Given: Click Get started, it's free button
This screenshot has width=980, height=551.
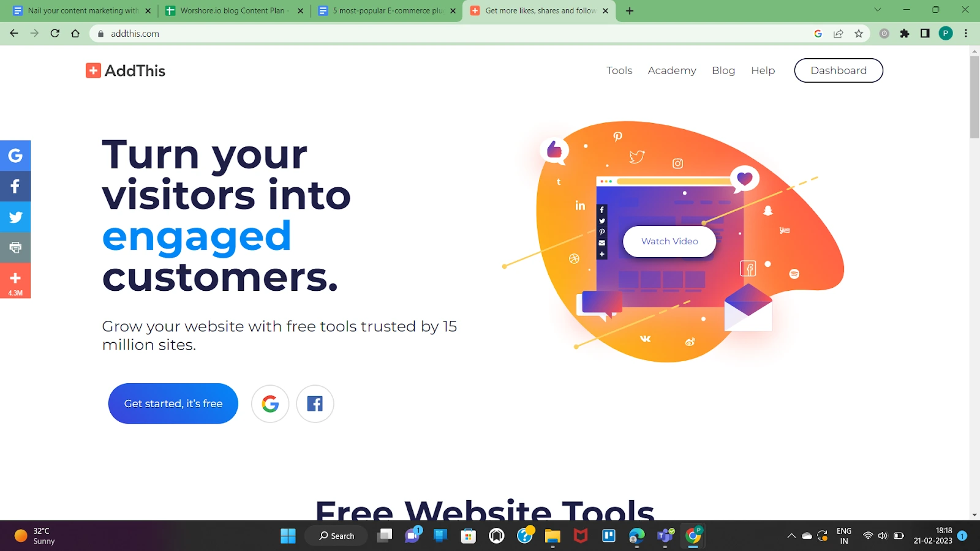Looking at the screenshot, I should [173, 403].
